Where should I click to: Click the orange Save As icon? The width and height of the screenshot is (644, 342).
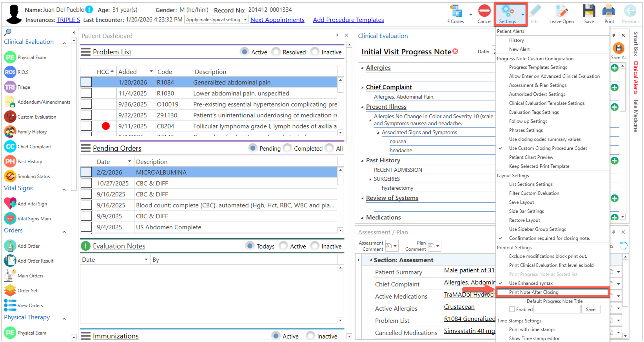619,49
